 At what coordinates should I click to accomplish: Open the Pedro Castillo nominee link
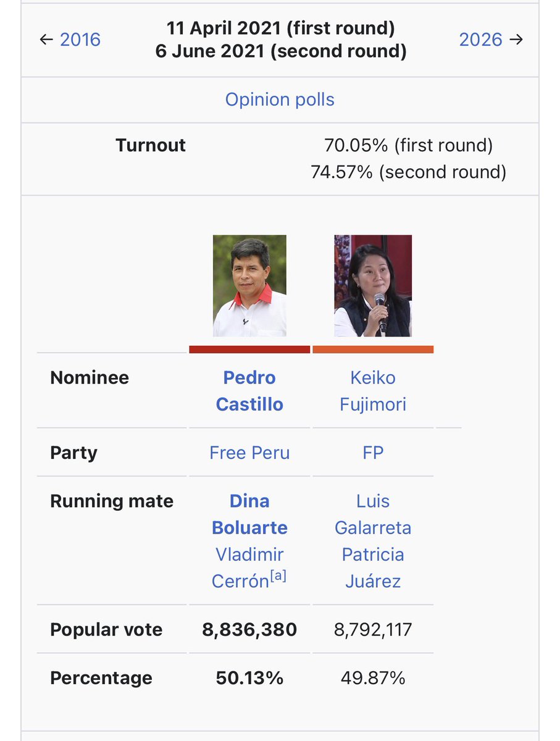click(x=249, y=391)
